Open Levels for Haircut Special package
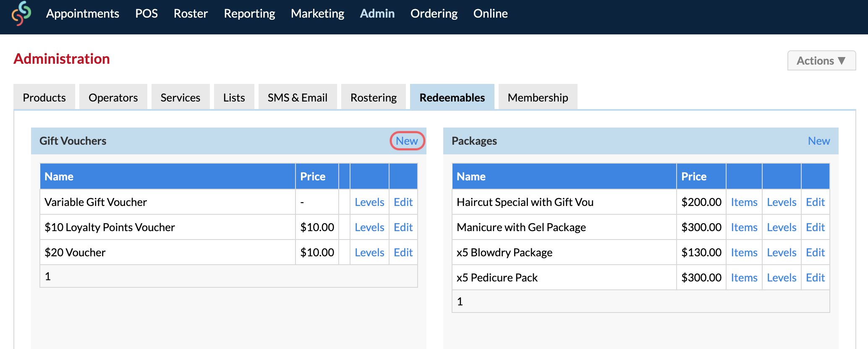Screen dimensions: 868x349 click(782, 202)
